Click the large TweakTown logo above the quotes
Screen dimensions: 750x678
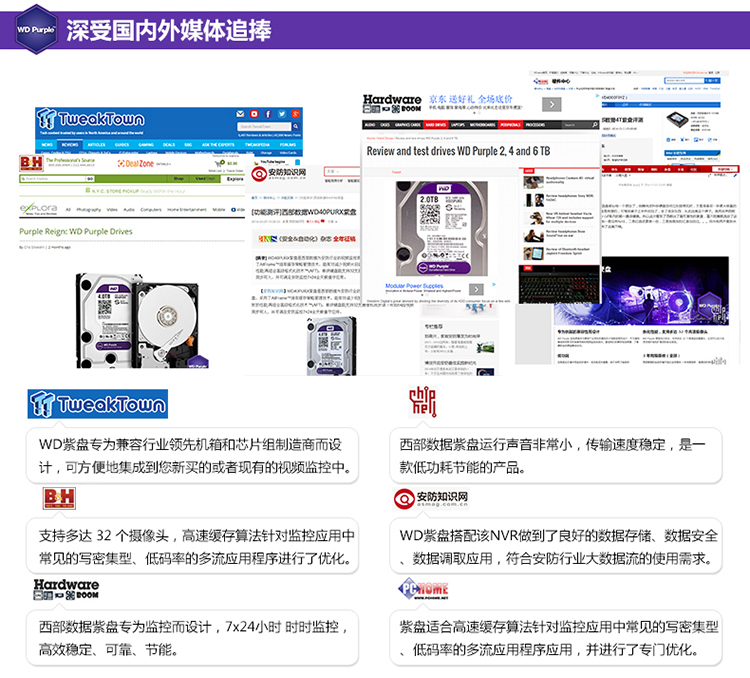[98, 404]
